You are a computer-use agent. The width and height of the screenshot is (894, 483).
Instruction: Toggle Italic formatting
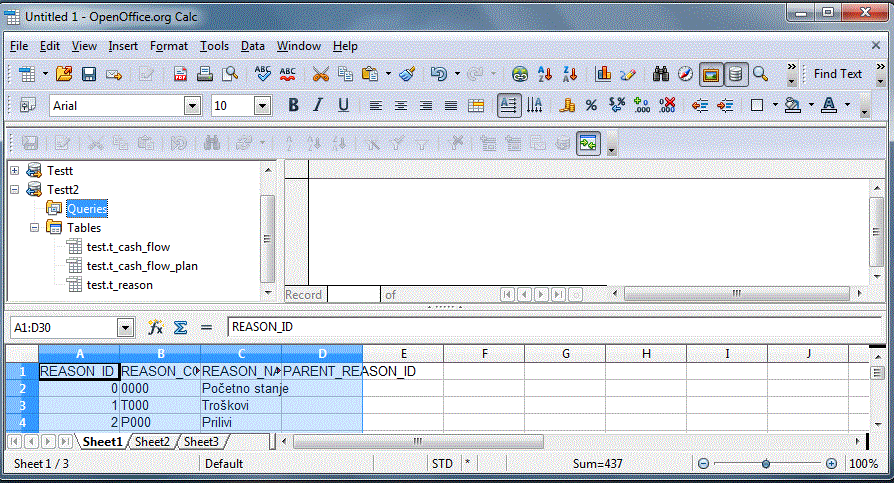(x=318, y=105)
